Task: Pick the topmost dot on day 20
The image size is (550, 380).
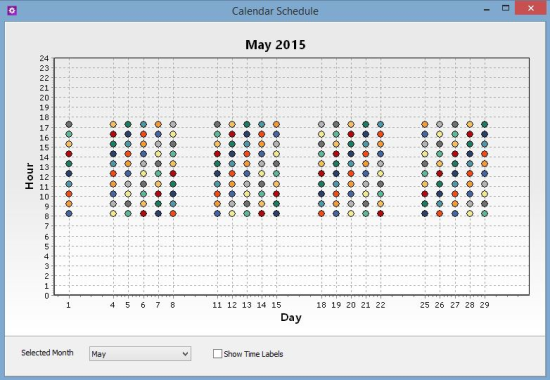Action: (351, 124)
